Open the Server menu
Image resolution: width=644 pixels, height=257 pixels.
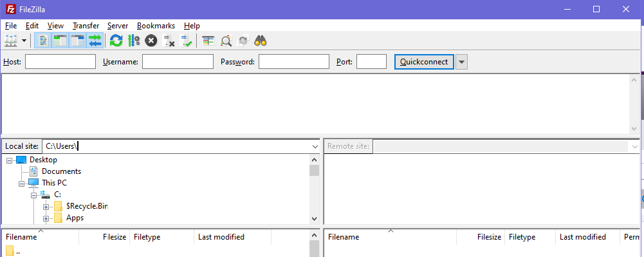coord(118,26)
